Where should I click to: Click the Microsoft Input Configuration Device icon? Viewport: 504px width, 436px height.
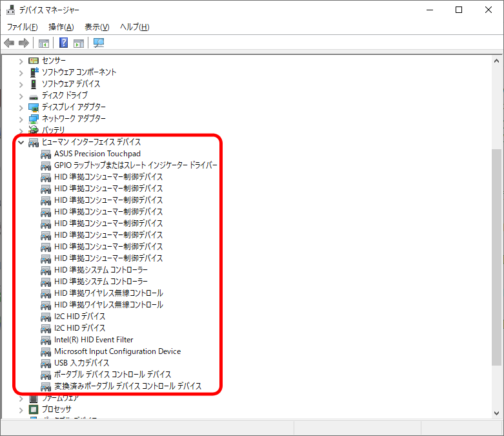coord(46,351)
